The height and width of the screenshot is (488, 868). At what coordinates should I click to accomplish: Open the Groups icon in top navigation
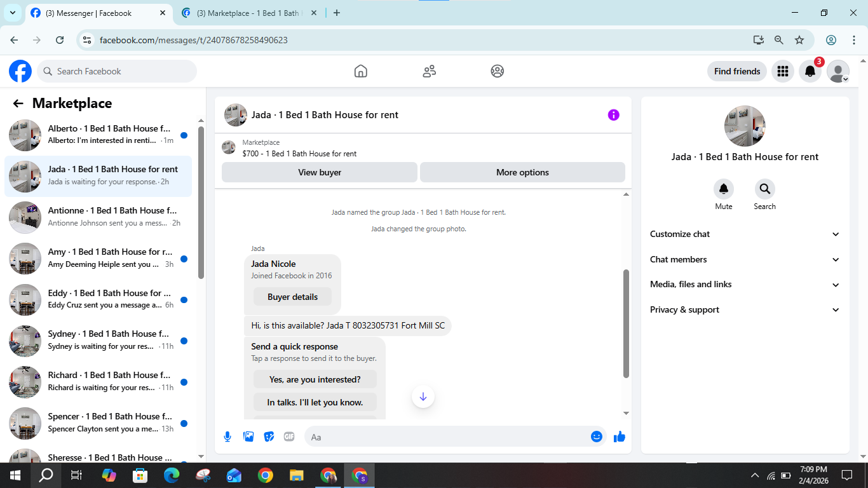coord(498,71)
